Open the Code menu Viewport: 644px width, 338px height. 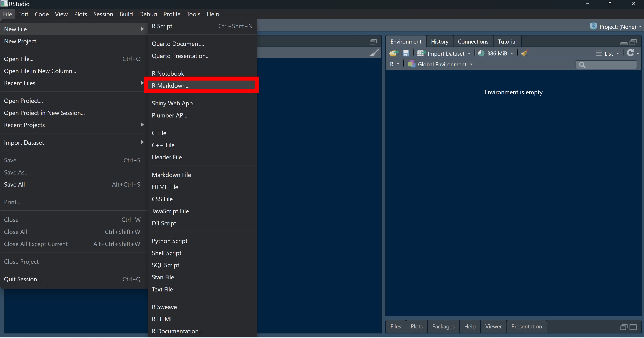42,14
